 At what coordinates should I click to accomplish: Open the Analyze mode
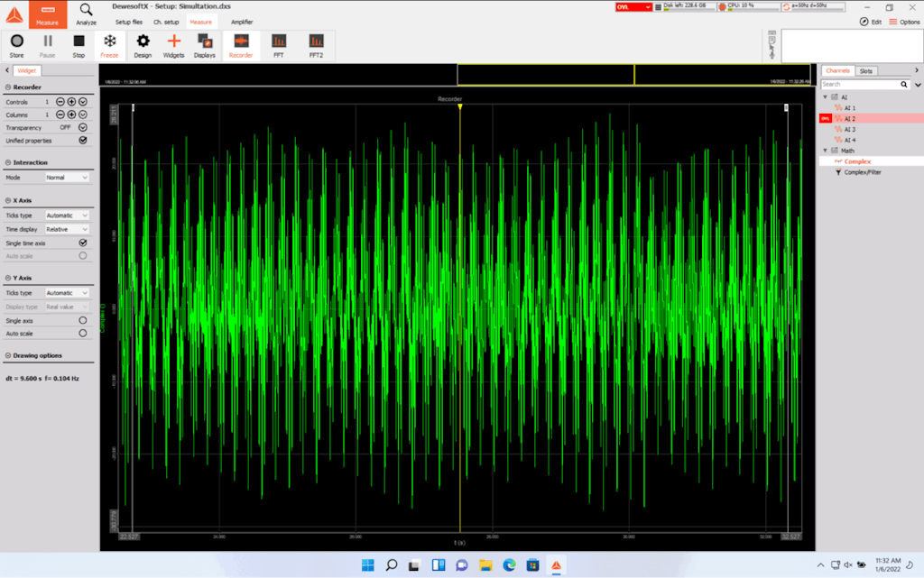(x=87, y=14)
